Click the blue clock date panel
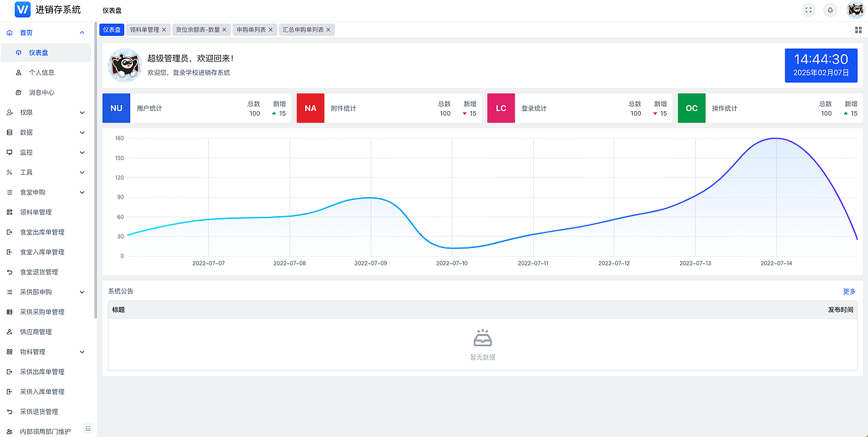Screen dimensions: 868x437 click(x=821, y=66)
